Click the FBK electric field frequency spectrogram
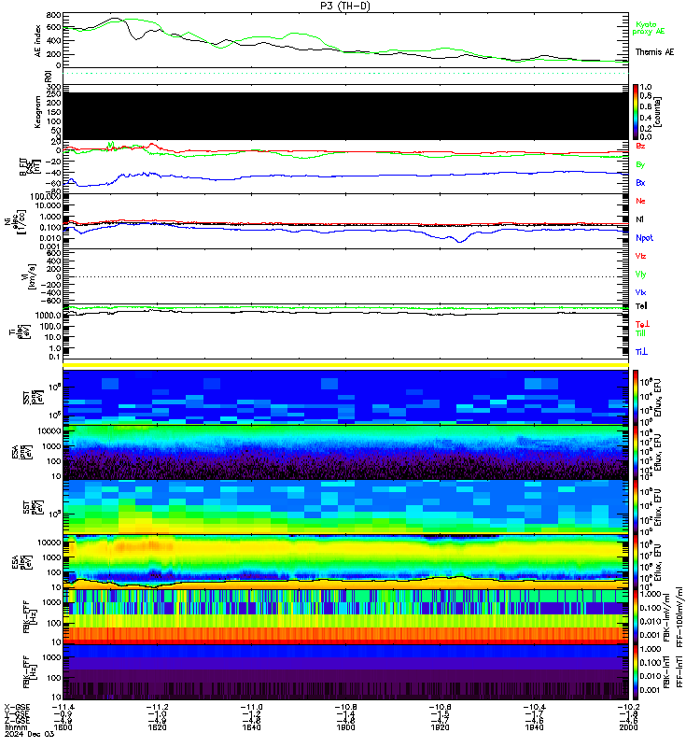Screen dimensions: 700x747 (x=345, y=617)
